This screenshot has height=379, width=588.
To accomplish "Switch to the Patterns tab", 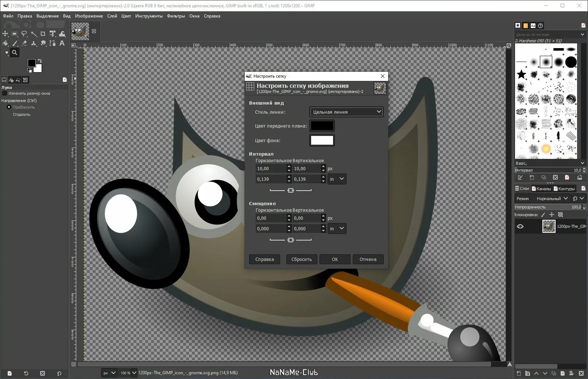I will [x=525, y=26].
